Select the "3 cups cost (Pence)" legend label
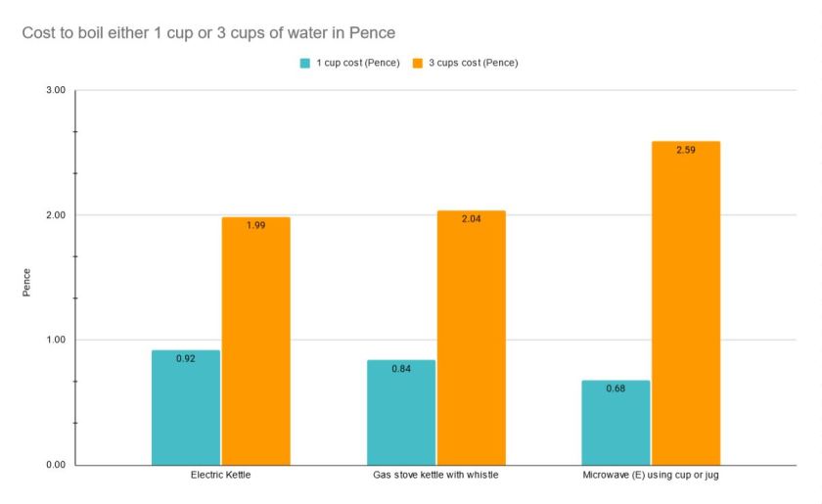Screen dimensions: 822x504 (473, 64)
